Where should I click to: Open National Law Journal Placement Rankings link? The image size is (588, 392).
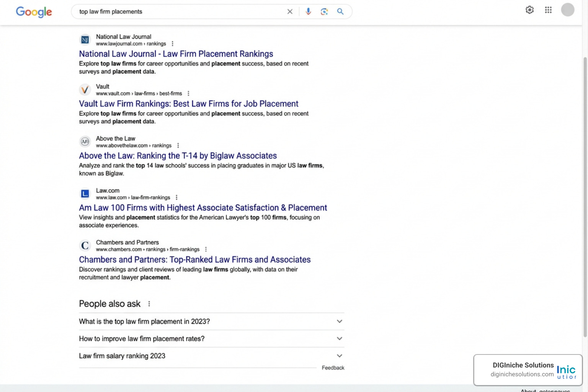pyautogui.click(x=176, y=54)
